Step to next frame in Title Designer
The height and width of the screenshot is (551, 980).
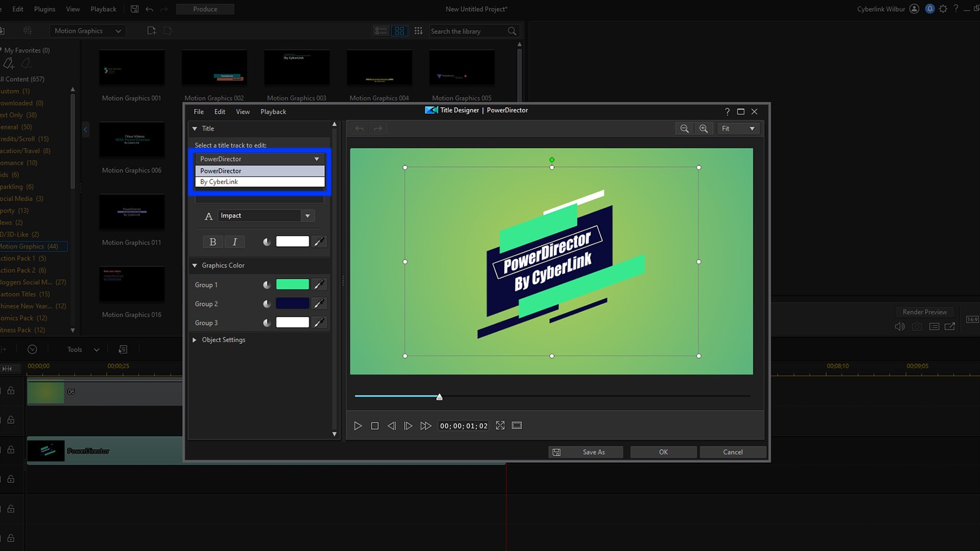[x=408, y=426]
